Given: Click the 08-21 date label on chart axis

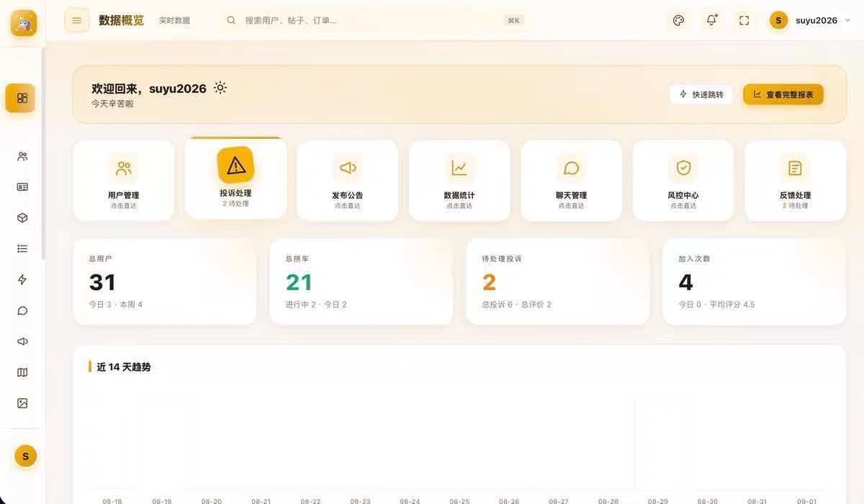Looking at the screenshot, I should pos(261,500).
